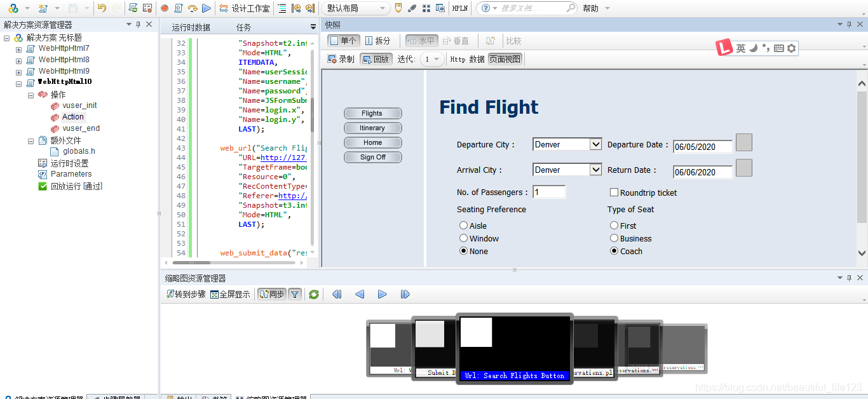Click 转到步骤 (Go to step)
The height and width of the screenshot is (399, 868).
tap(186, 294)
